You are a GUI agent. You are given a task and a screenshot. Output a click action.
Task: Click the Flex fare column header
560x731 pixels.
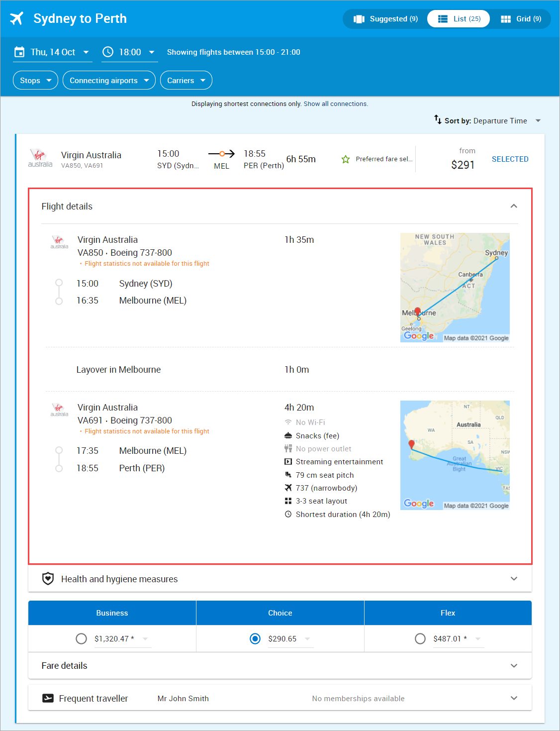(x=448, y=613)
